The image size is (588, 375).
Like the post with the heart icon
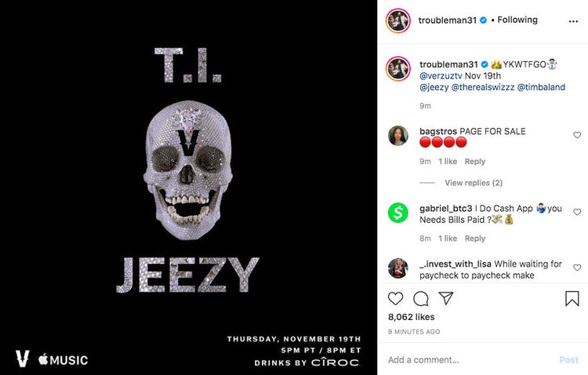click(395, 298)
